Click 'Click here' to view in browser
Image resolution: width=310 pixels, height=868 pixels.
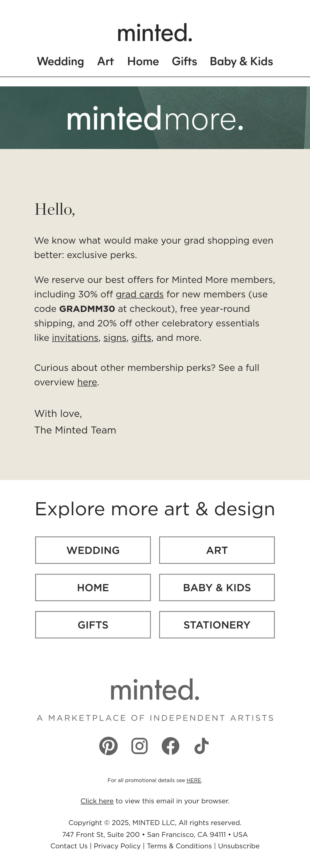(x=97, y=801)
